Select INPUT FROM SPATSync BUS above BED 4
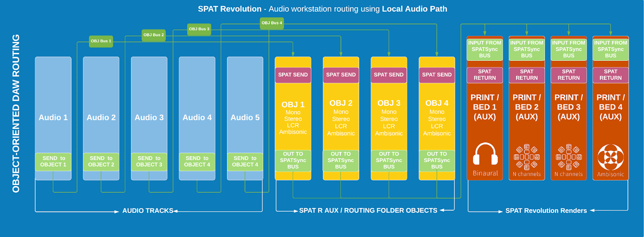644x237 pixels. click(x=611, y=49)
